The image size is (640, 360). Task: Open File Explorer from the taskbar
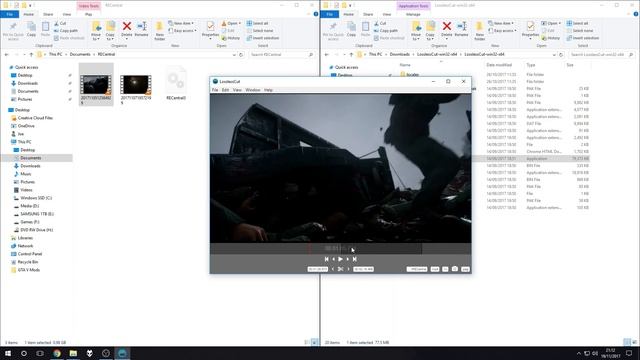(x=73, y=353)
